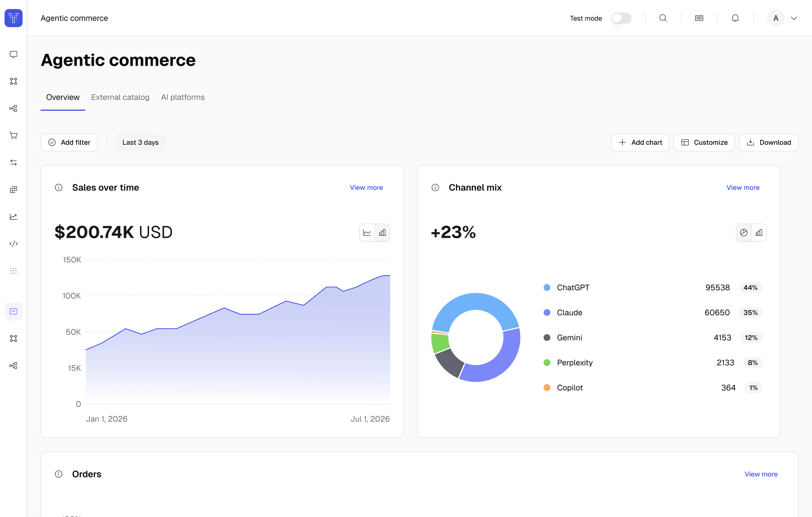The image size is (812, 517).
Task: Open the notifications bell
Action: point(735,18)
